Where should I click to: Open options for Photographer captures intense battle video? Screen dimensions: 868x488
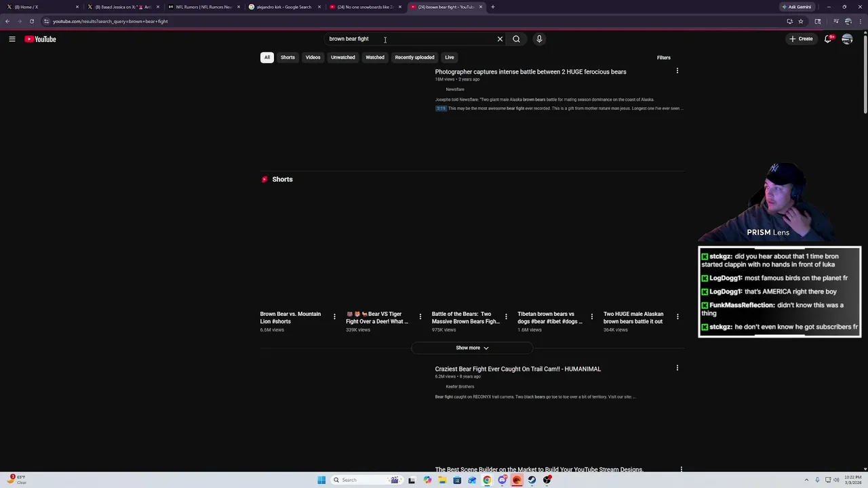point(677,70)
